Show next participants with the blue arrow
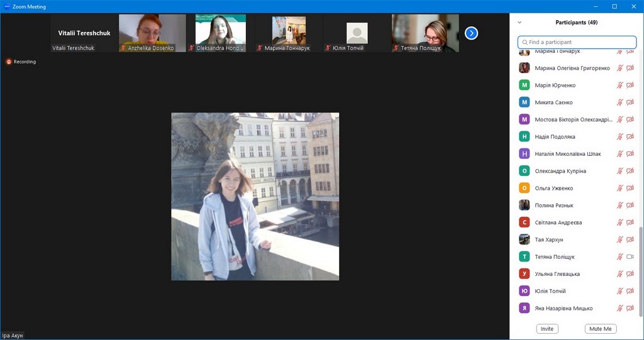The image size is (644, 340). pos(471,33)
